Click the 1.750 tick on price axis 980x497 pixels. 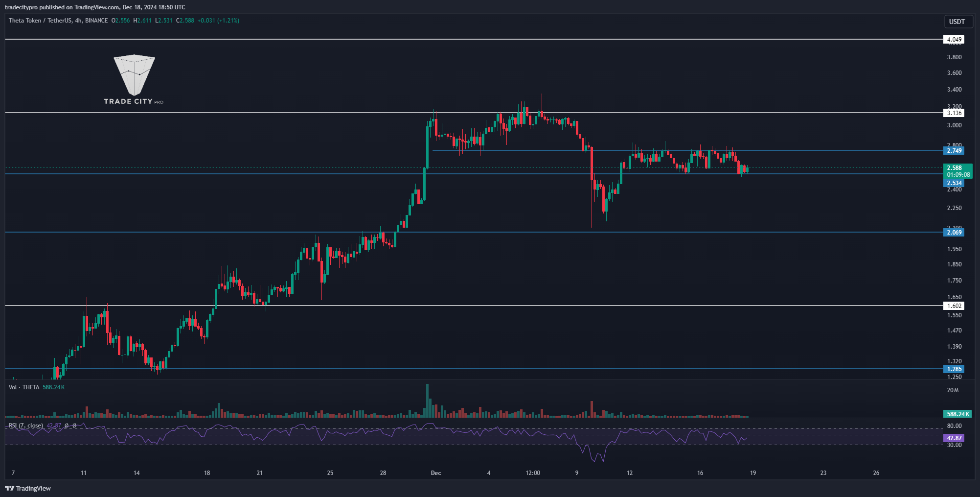[954, 281]
